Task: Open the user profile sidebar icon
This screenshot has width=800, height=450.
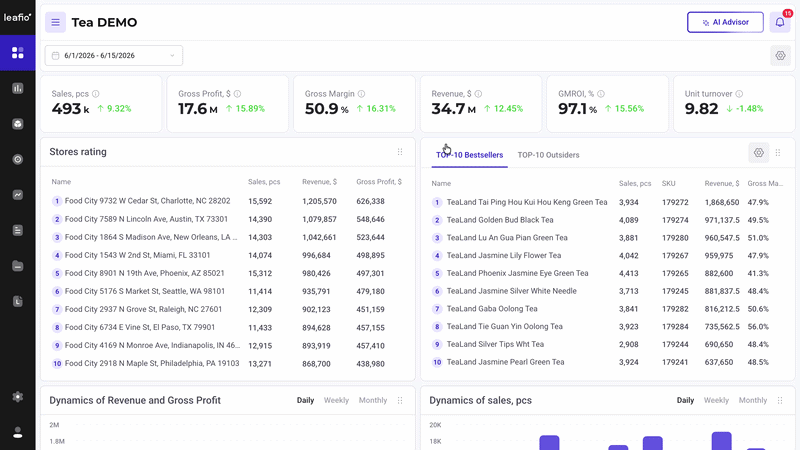Action: 17,432
